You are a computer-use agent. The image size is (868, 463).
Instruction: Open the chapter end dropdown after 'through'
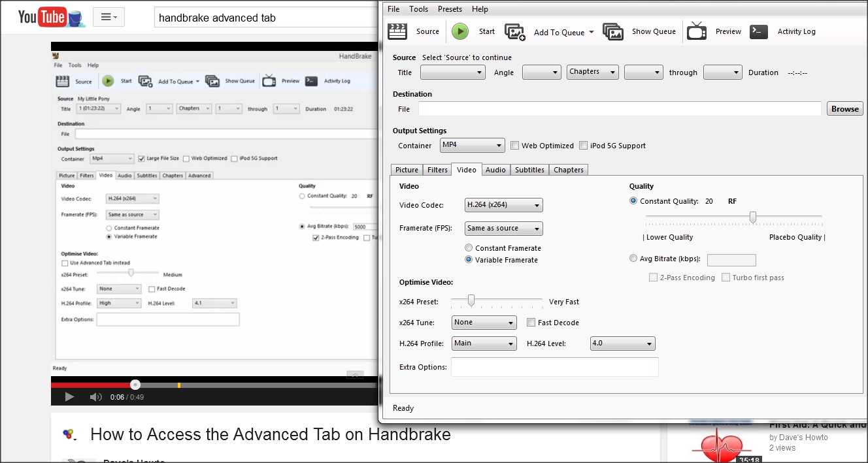click(722, 72)
